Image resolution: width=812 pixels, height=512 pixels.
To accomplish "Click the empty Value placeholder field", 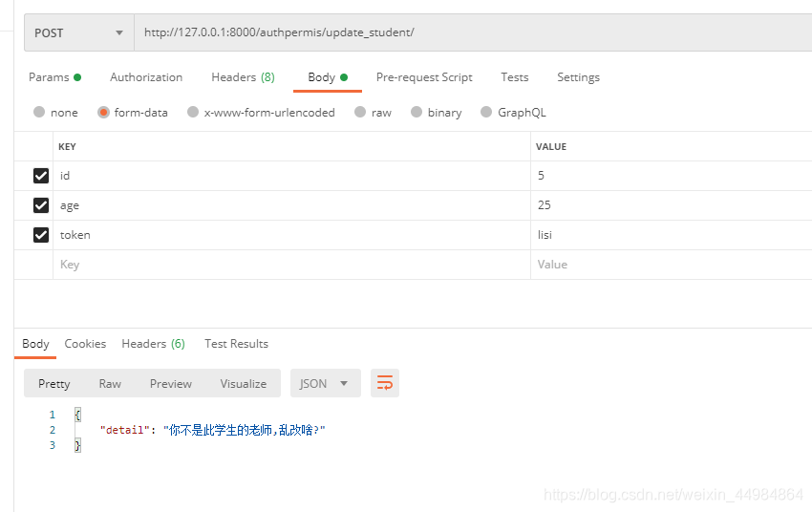I will click(672, 265).
